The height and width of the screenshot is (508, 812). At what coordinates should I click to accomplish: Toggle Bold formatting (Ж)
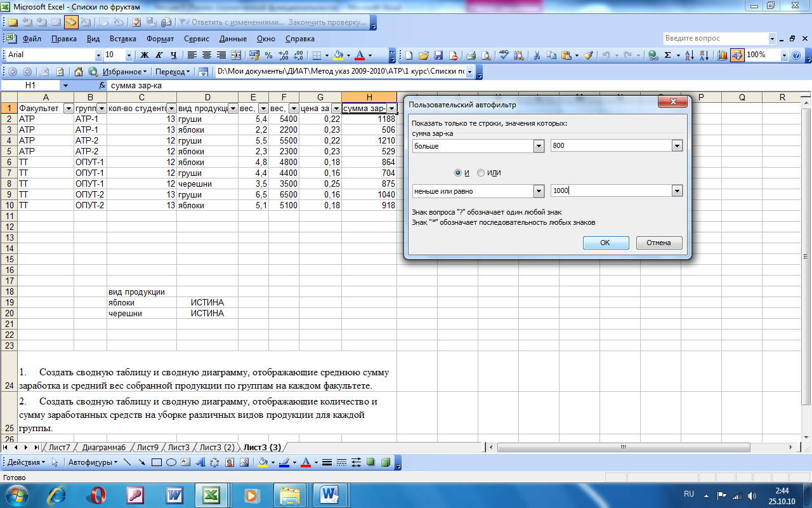coord(144,55)
